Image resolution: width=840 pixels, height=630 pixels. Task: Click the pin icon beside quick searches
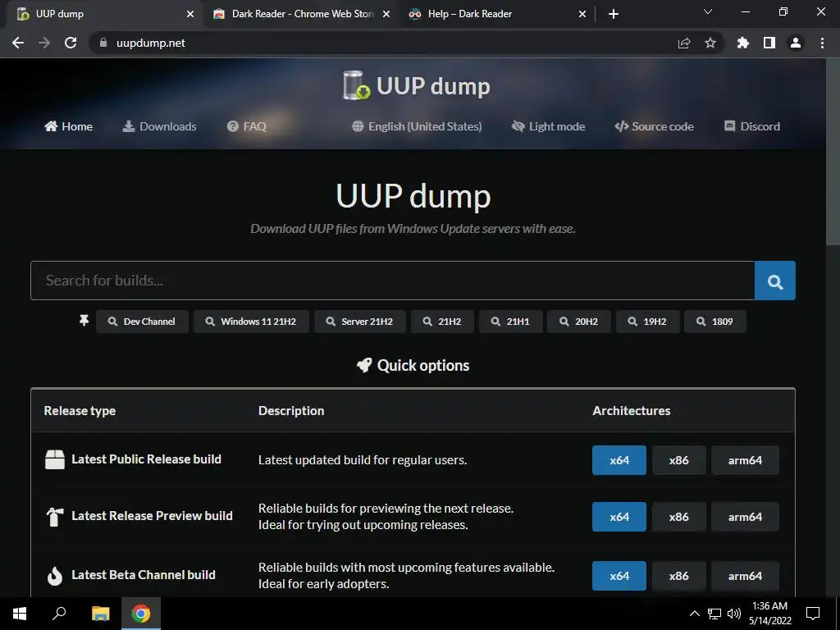click(84, 321)
